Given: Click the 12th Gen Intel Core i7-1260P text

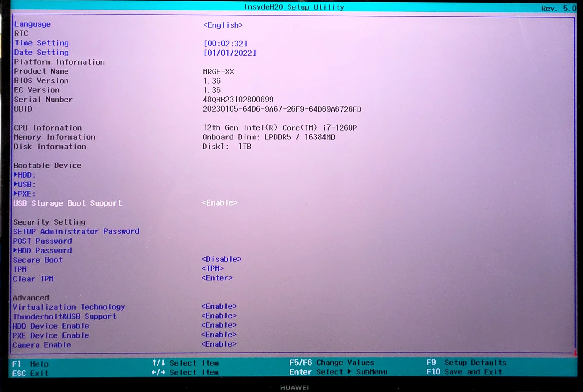Looking at the screenshot, I should point(280,127).
